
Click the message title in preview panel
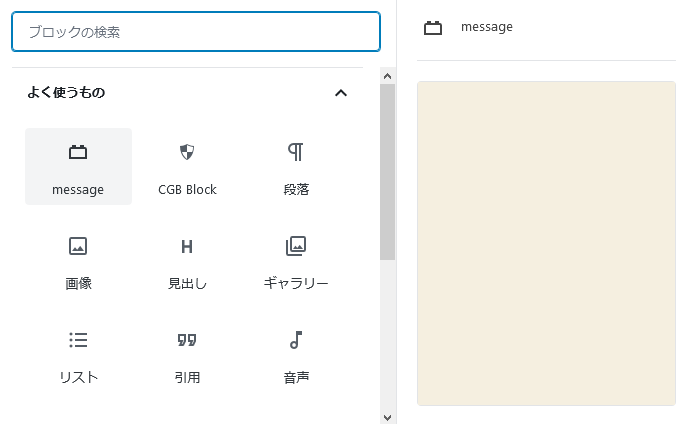click(x=487, y=27)
